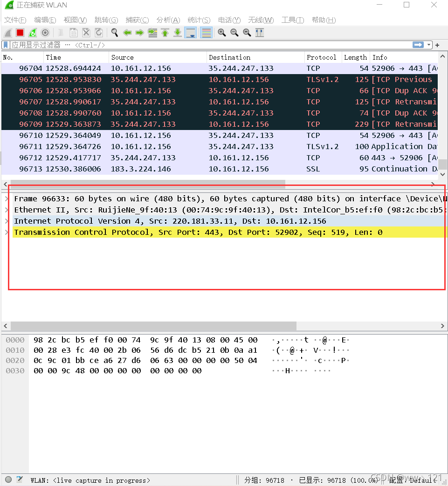The width and height of the screenshot is (448, 486).
Task: Click the find packet magnifier icon
Action: coord(114,33)
